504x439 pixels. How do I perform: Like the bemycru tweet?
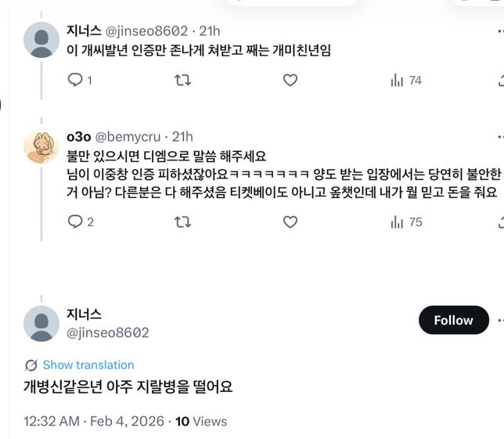pos(290,221)
